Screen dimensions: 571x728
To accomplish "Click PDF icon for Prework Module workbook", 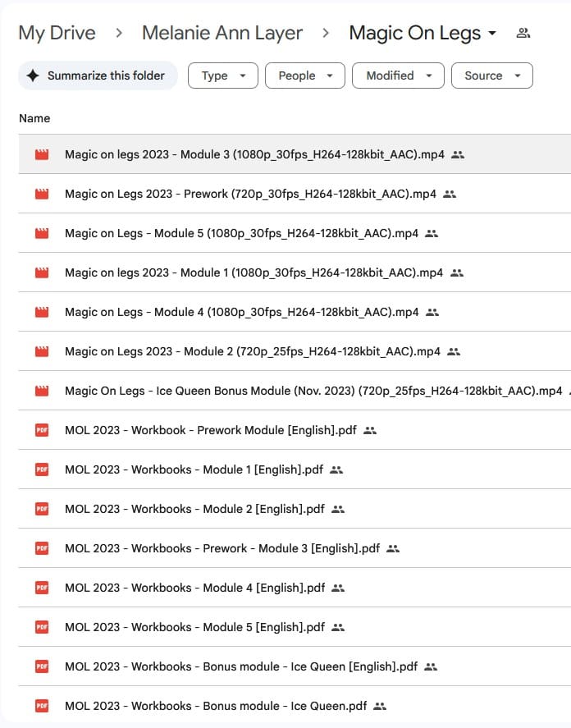I will (41, 430).
